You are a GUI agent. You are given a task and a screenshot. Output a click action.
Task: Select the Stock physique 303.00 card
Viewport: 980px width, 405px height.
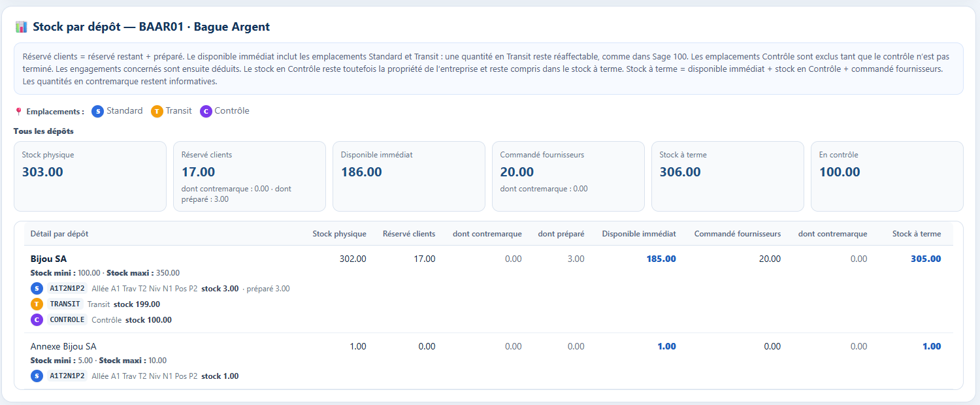(x=90, y=176)
